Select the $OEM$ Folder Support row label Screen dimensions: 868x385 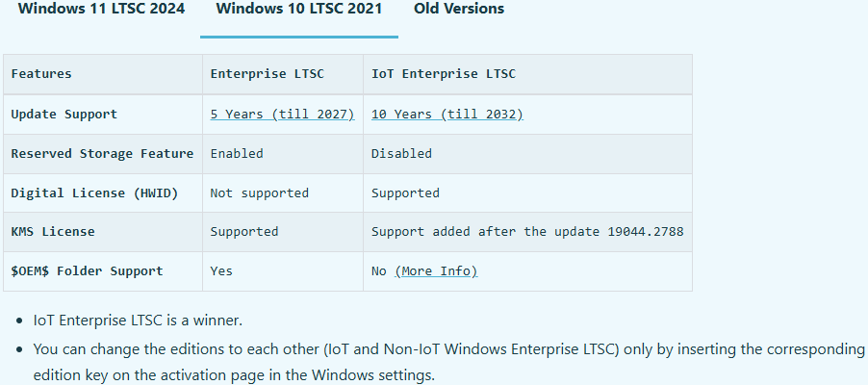click(x=87, y=271)
